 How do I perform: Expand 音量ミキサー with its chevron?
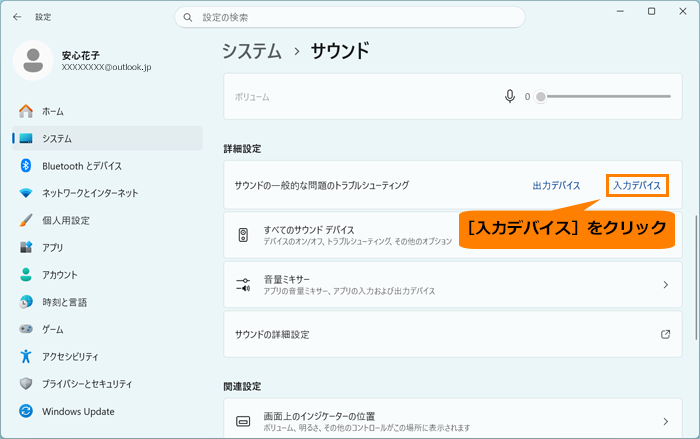click(665, 284)
